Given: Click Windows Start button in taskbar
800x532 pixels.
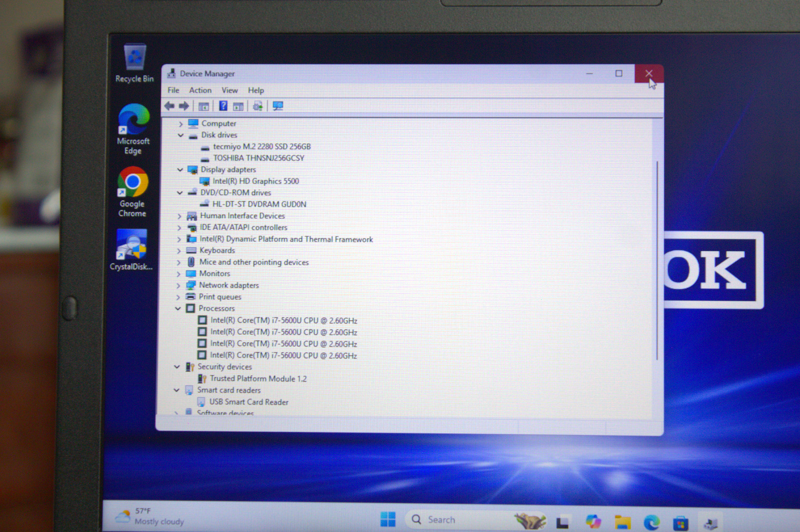Looking at the screenshot, I should [387, 520].
